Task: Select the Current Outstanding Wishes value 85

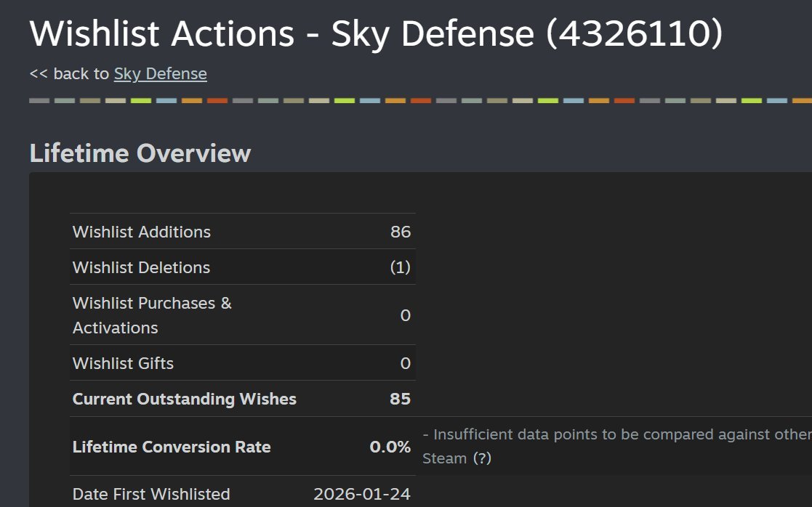Action: tap(401, 399)
